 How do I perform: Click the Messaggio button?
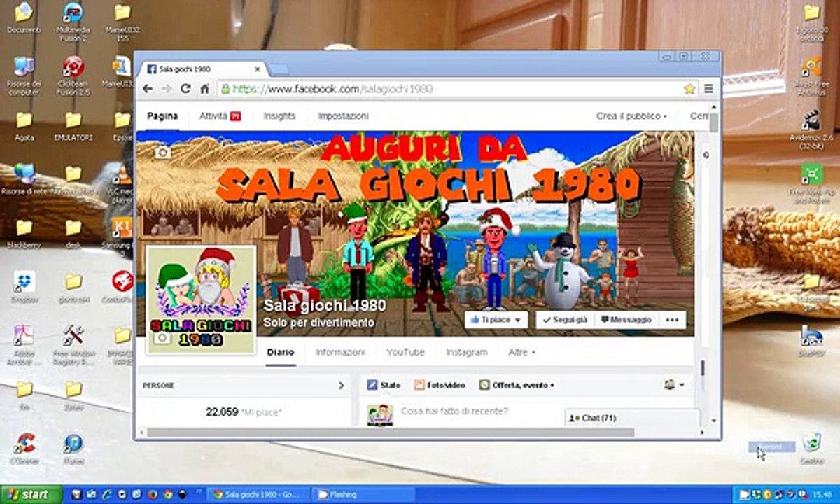[626, 320]
